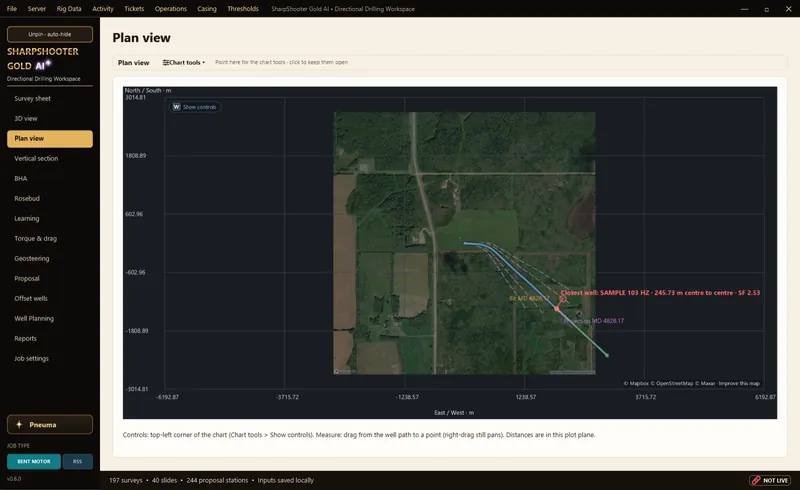Open the BHA page

coord(50,178)
